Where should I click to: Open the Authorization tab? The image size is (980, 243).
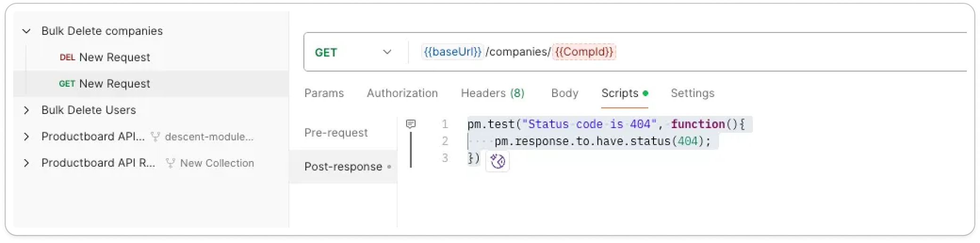point(402,93)
